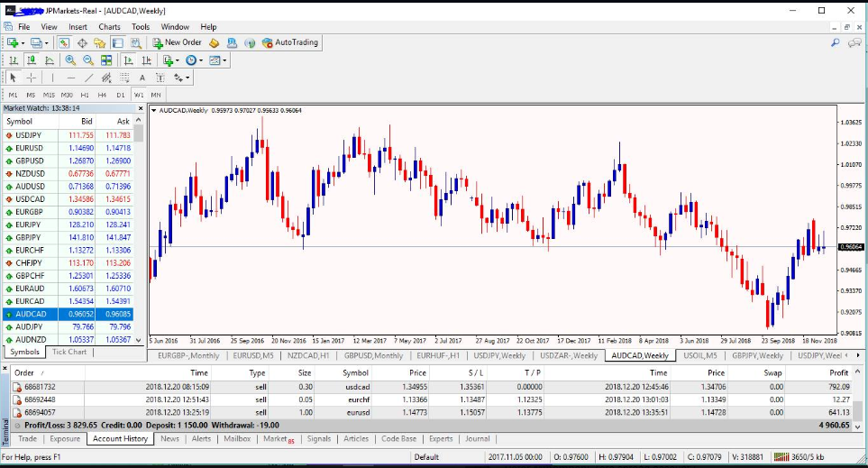This screenshot has height=468, width=868.
Task: Switch to the Trade tab in Terminal
Action: pos(28,439)
